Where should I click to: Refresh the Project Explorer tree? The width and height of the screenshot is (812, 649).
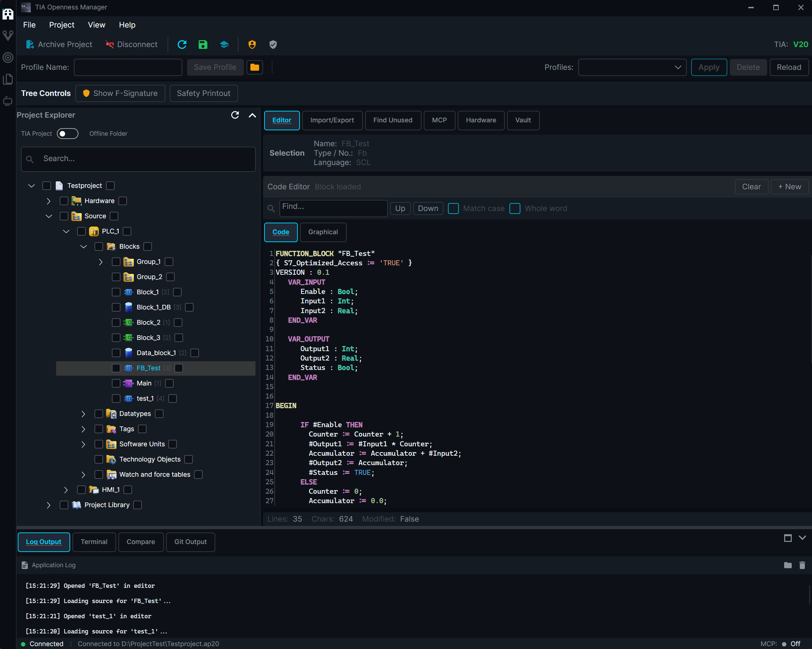tap(235, 115)
